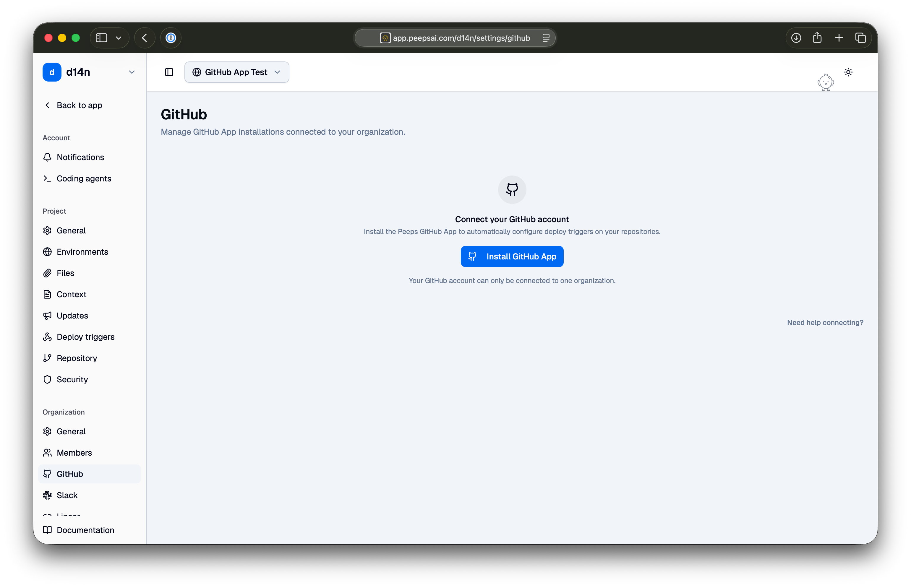Open Updates settings
The image size is (911, 588).
(89, 315)
